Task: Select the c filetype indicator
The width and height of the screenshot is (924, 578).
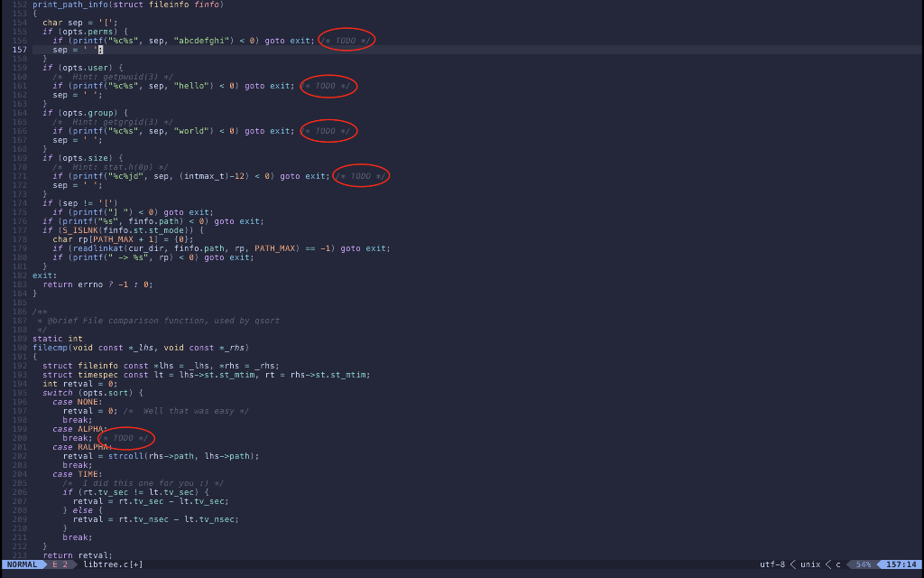Action: [836, 564]
